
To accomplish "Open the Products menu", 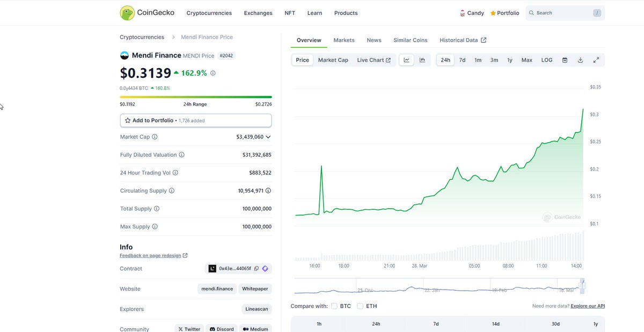I will pyautogui.click(x=346, y=13).
